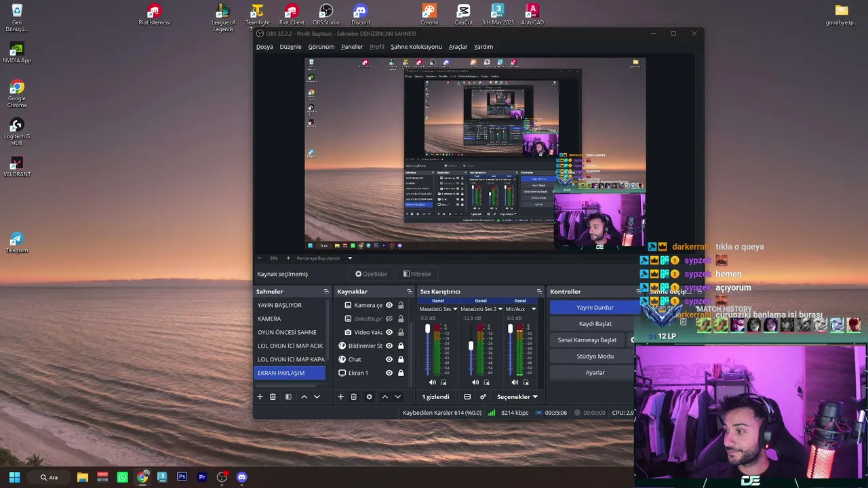Open Ayarlar settings
868x488 pixels.
(x=595, y=372)
